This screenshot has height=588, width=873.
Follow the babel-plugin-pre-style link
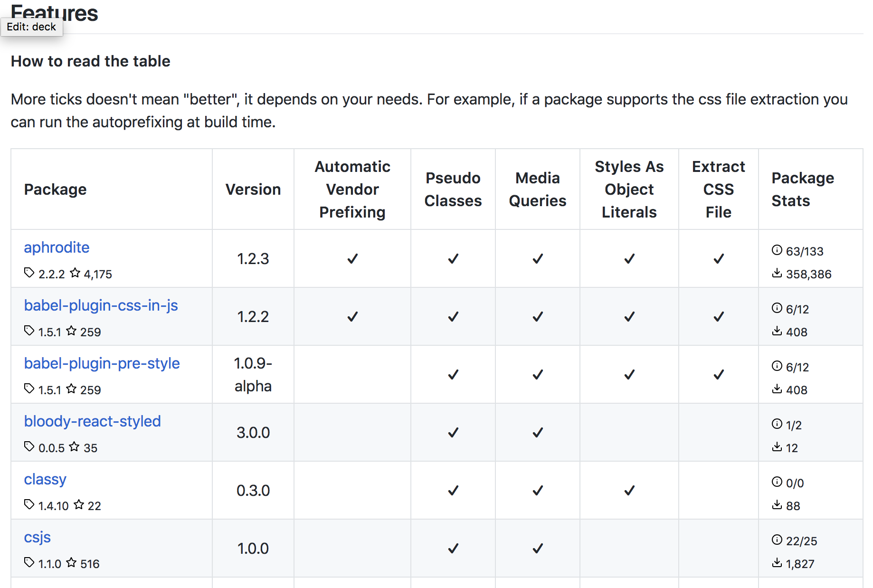102,363
